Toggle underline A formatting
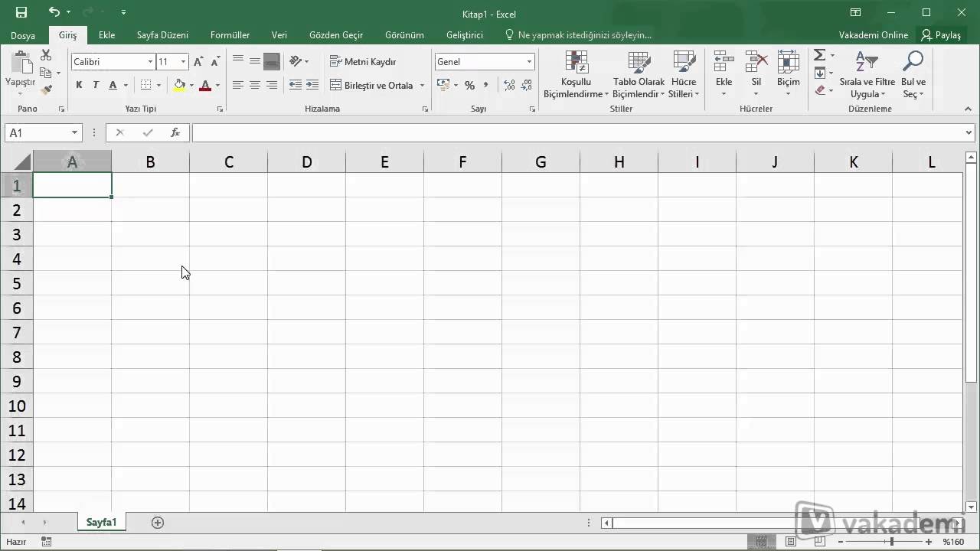Screen dimensions: 980x551 113,85
